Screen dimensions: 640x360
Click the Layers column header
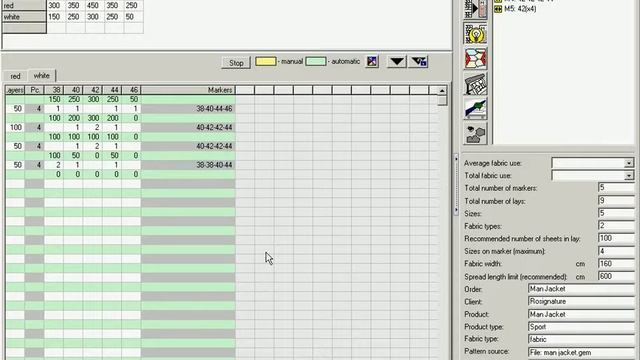15,90
